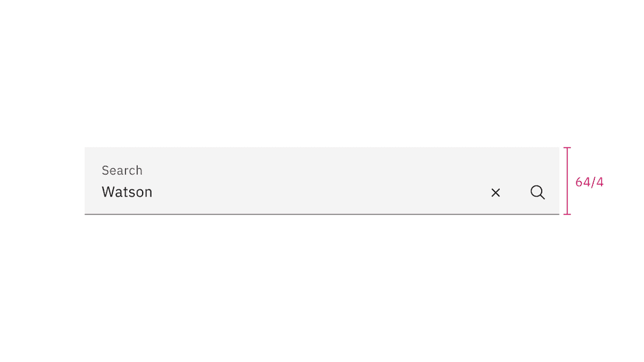Focus the search box by clicking its label
644x362 pixels.
122,170
